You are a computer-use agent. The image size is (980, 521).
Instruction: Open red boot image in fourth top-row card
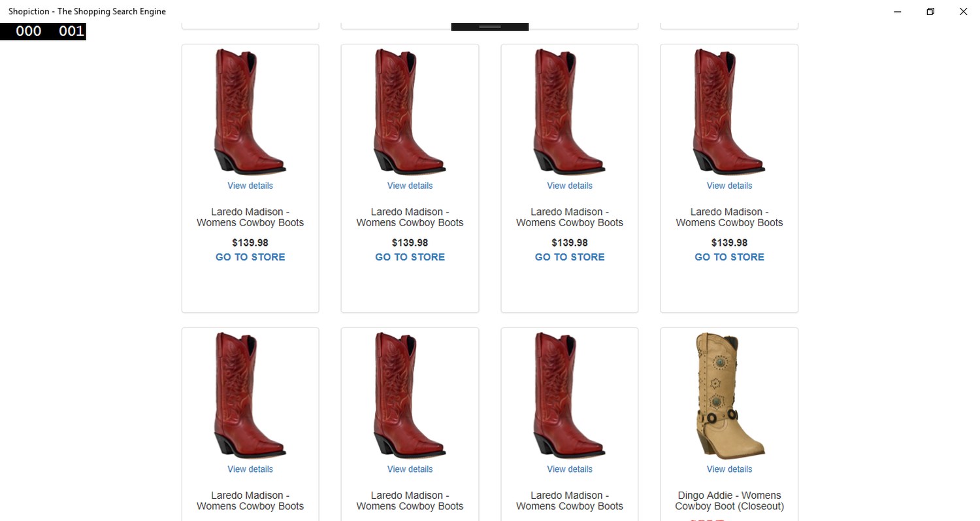click(729, 112)
